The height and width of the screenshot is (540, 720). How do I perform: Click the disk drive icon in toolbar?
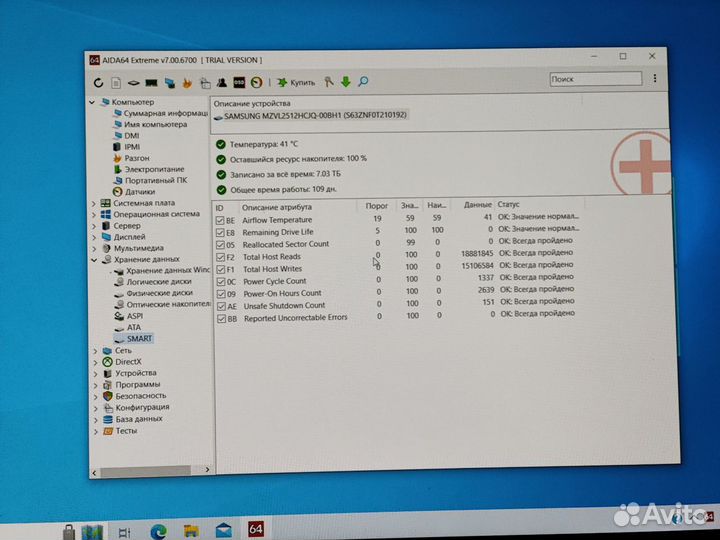[133, 83]
